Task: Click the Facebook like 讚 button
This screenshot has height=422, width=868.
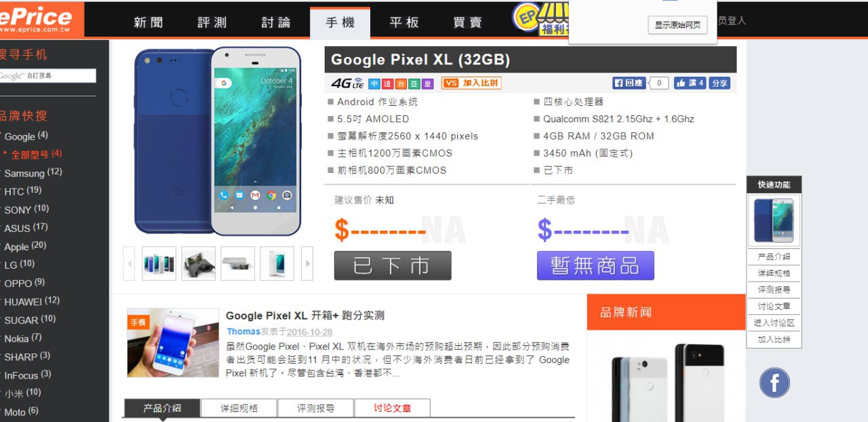Action: pos(690,83)
